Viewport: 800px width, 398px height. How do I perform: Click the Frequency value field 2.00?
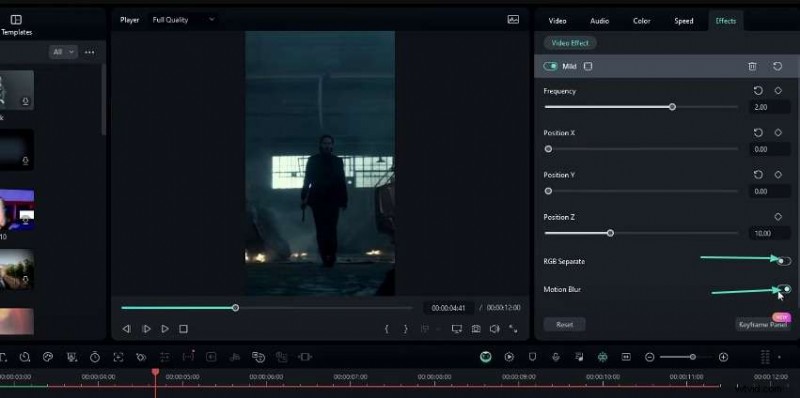(769, 107)
